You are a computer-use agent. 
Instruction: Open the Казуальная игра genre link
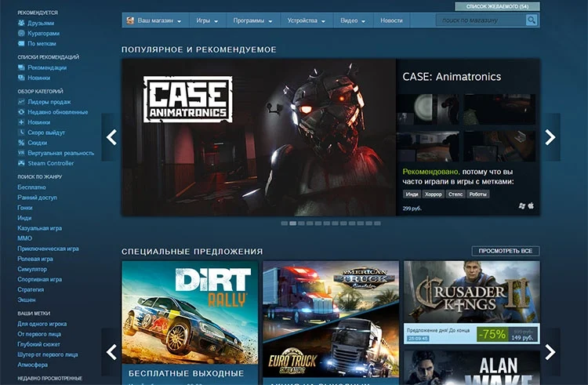click(40, 228)
